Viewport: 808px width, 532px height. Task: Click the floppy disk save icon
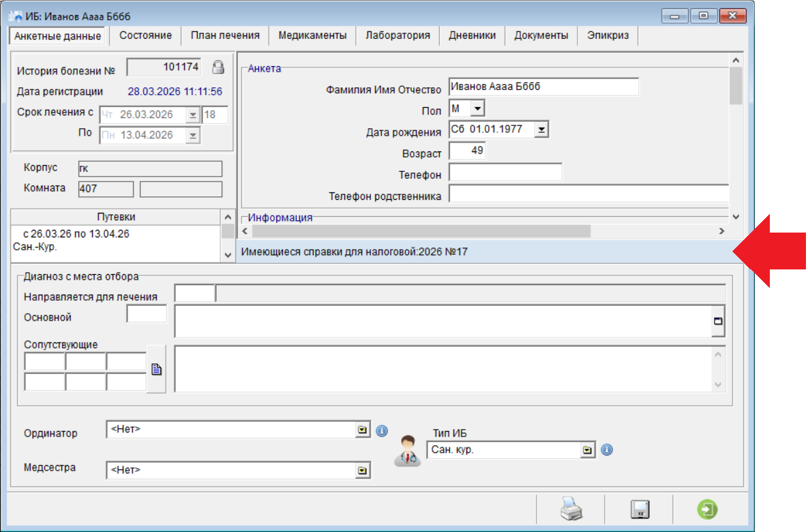click(x=640, y=509)
